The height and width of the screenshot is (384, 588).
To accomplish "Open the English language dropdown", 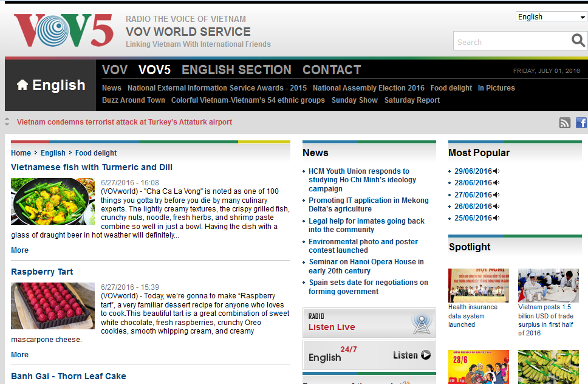I will pos(551,17).
